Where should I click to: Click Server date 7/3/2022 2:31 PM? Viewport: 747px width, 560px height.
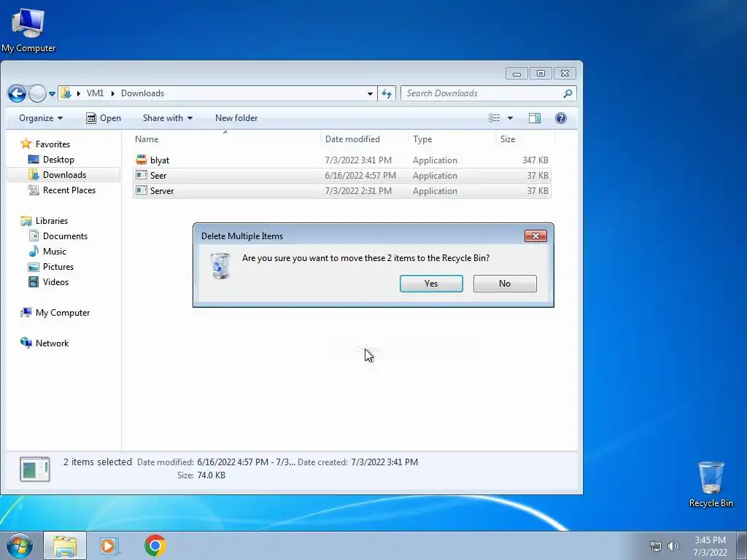tap(358, 191)
